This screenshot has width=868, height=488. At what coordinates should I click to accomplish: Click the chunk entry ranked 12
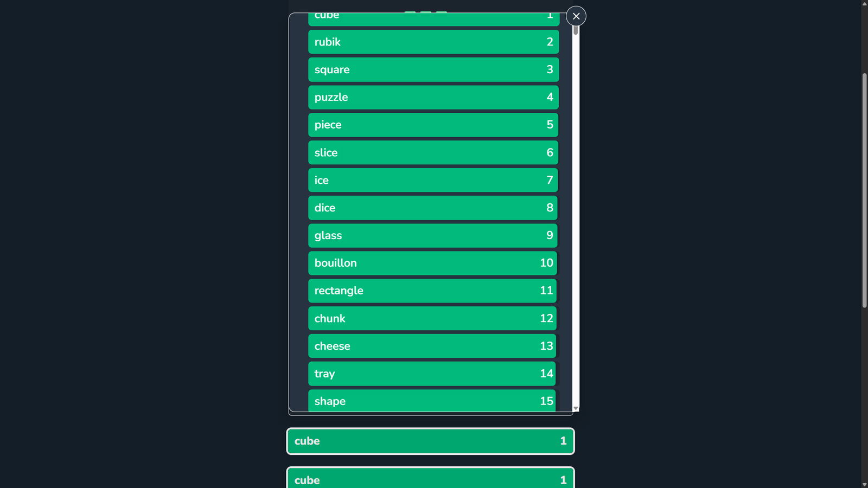click(432, 318)
